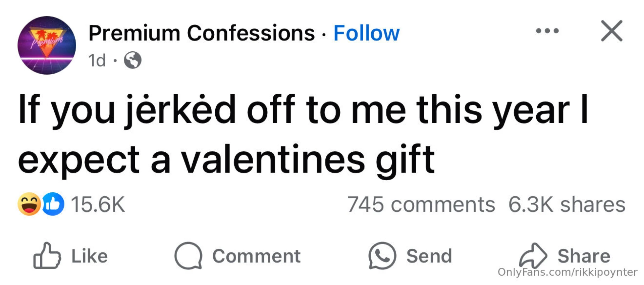Click the Send phone icon

click(382, 256)
